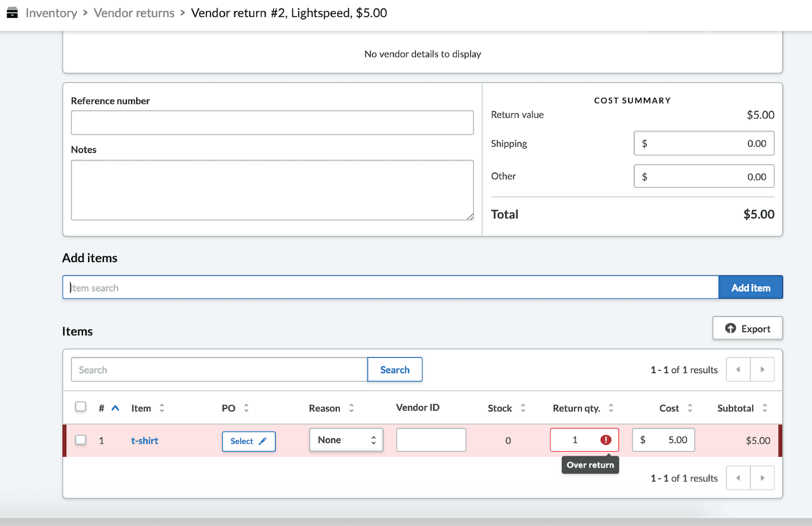Navigate to Inventory breadcrumb

51,13
